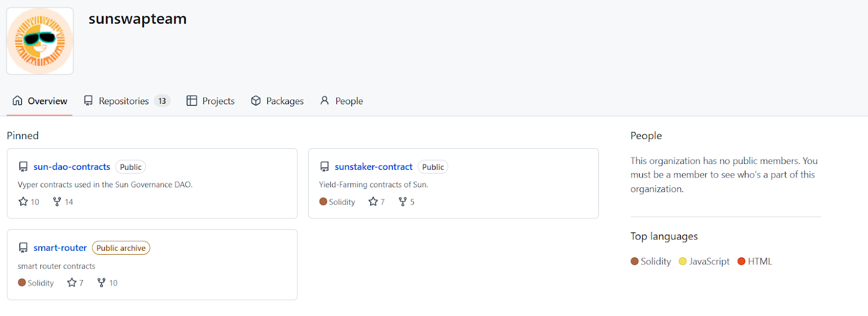Click the repo icon beside smart-router

coord(23,248)
